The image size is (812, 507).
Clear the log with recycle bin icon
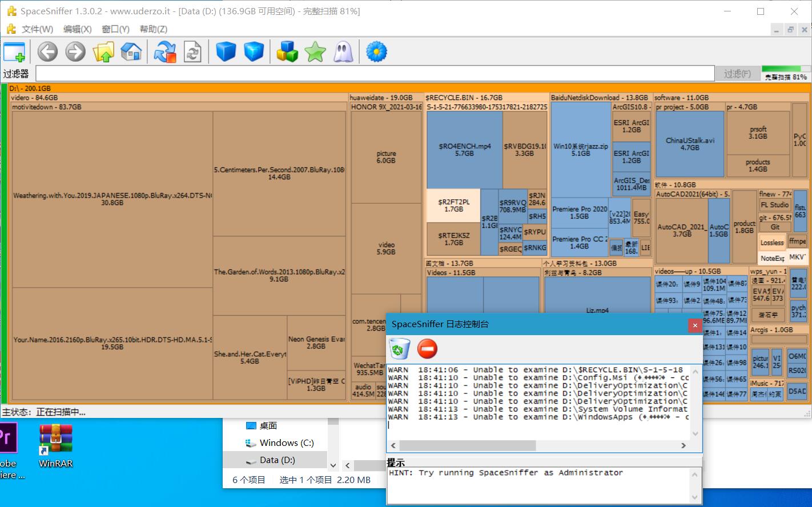click(400, 348)
